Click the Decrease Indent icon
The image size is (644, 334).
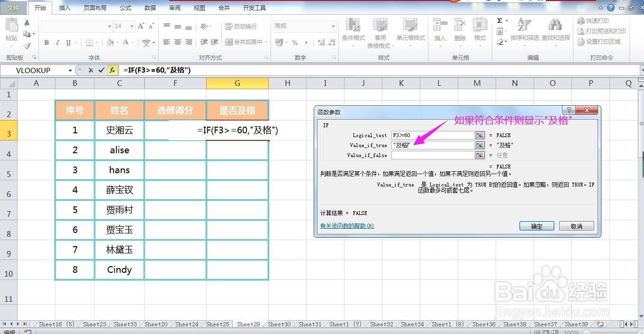(x=204, y=42)
